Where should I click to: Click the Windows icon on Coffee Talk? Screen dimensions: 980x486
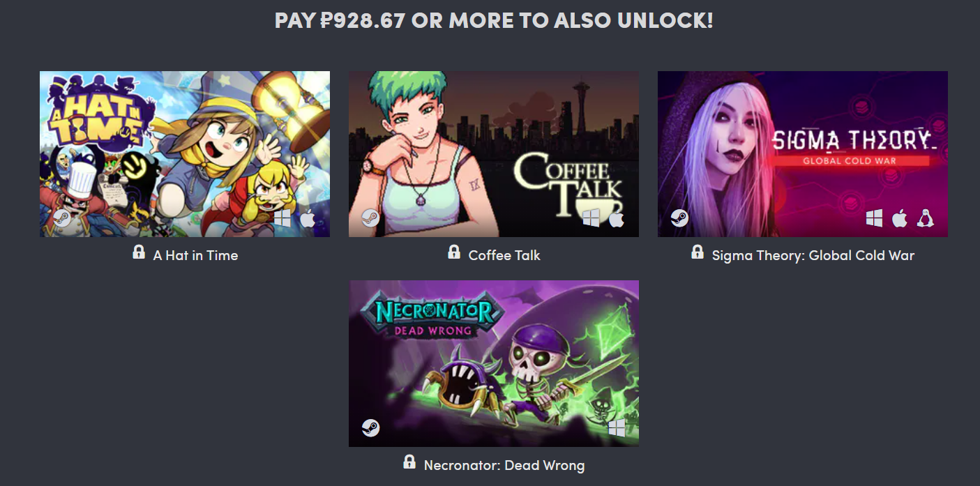pos(591,218)
